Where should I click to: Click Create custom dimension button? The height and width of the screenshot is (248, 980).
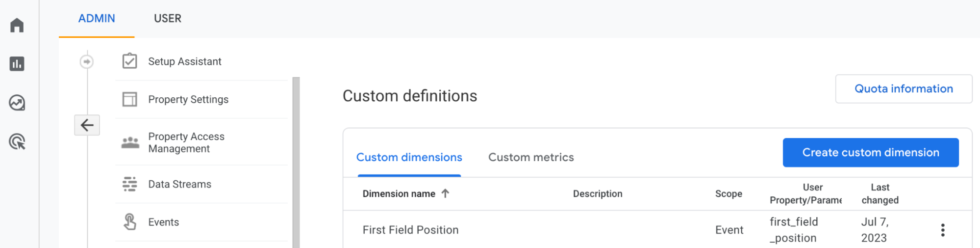[870, 153]
